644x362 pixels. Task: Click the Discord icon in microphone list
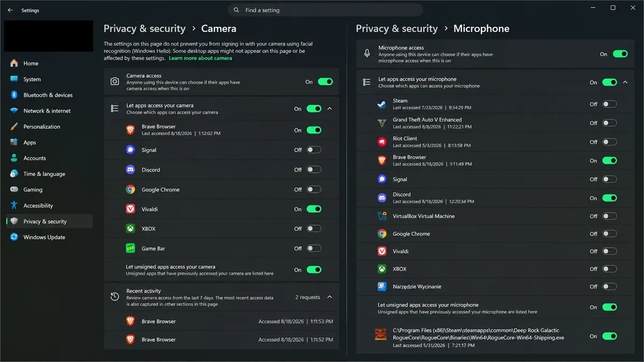(382, 198)
